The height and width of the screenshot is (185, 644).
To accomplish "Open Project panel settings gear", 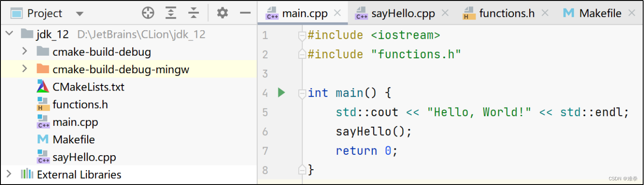I will [222, 13].
